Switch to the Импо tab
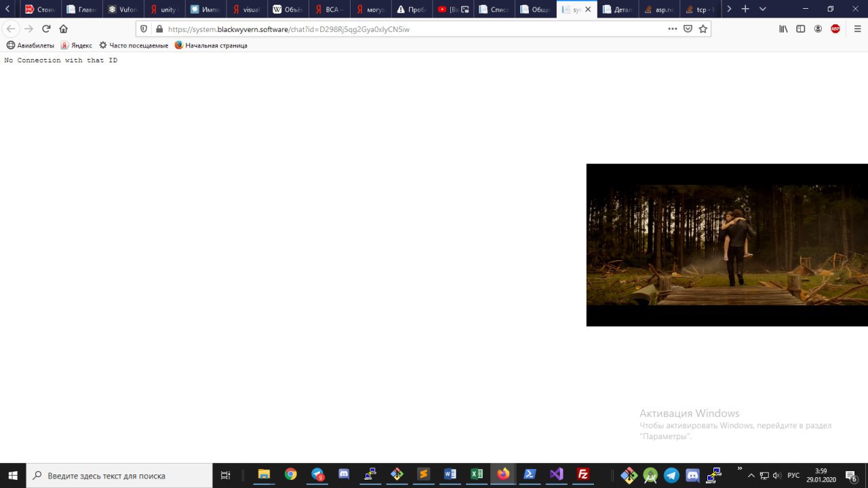This screenshot has height=488, width=868. (x=205, y=9)
